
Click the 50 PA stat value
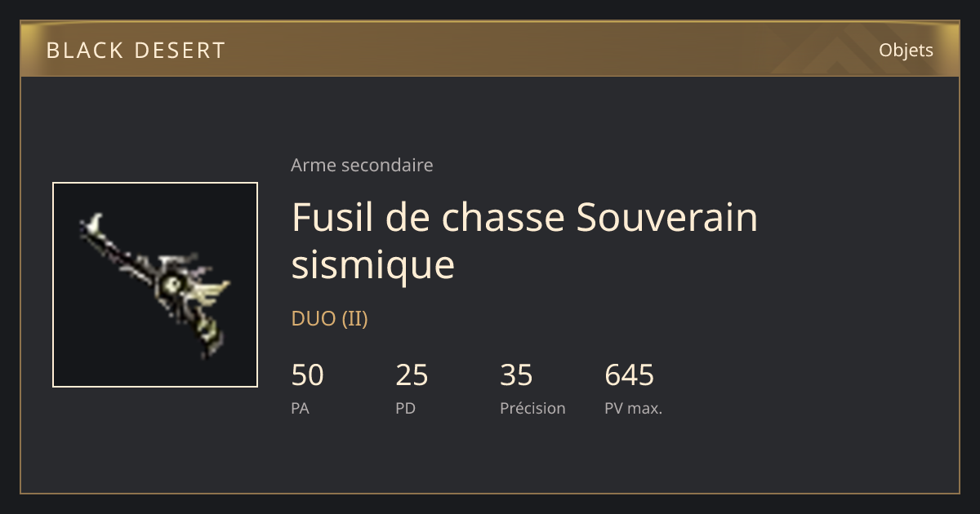307,375
